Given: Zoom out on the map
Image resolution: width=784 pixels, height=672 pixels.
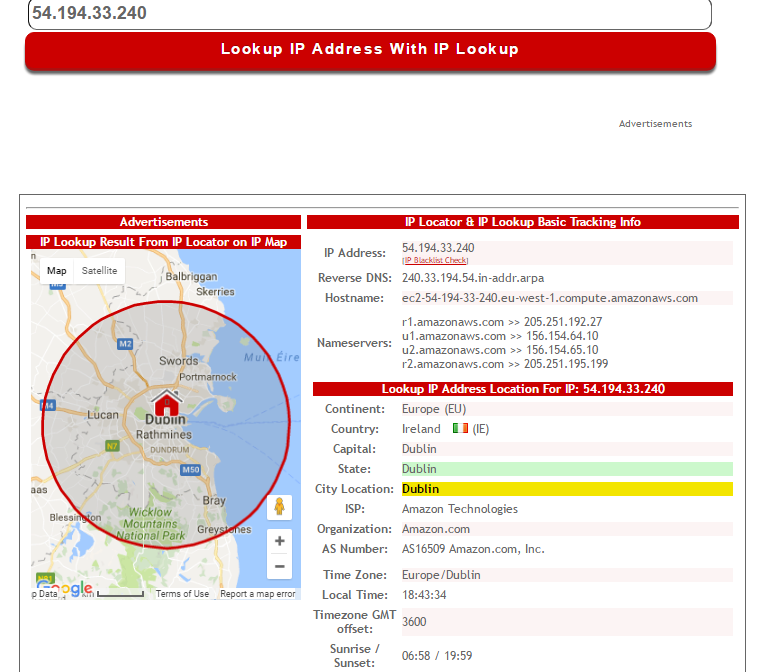Looking at the screenshot, I should tap(280, 566).
